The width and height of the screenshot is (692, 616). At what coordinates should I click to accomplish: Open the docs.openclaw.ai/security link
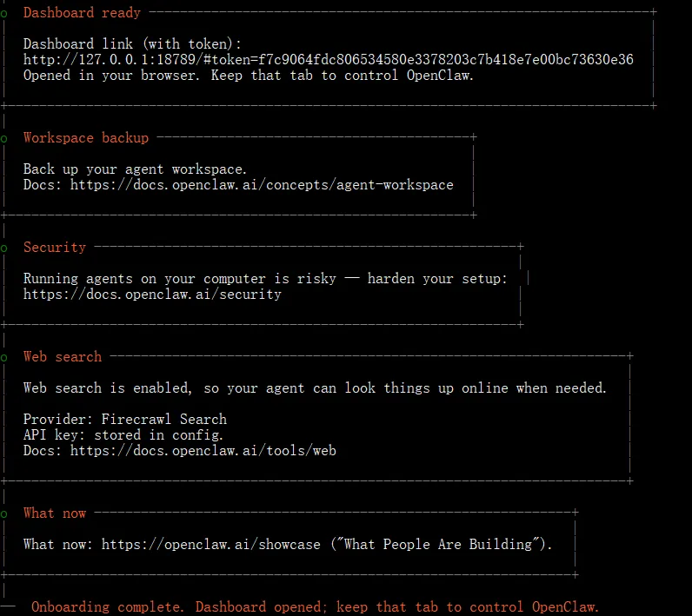tap(152, 295)
